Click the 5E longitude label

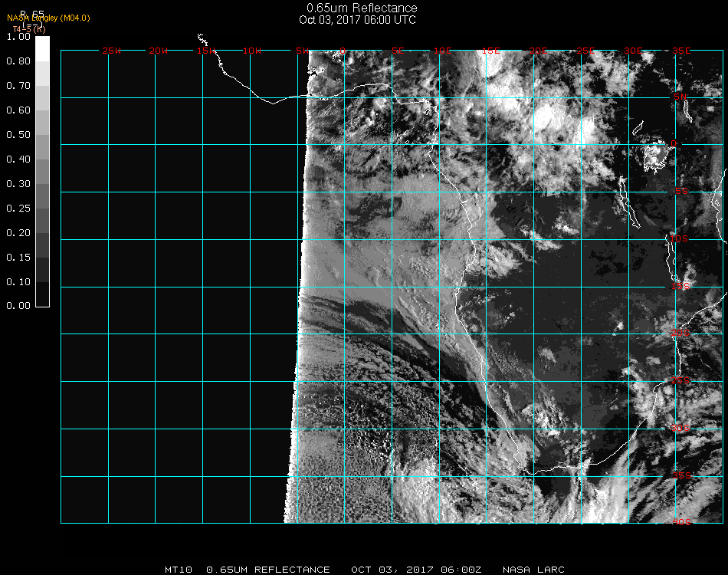click(x=398, y=51)
